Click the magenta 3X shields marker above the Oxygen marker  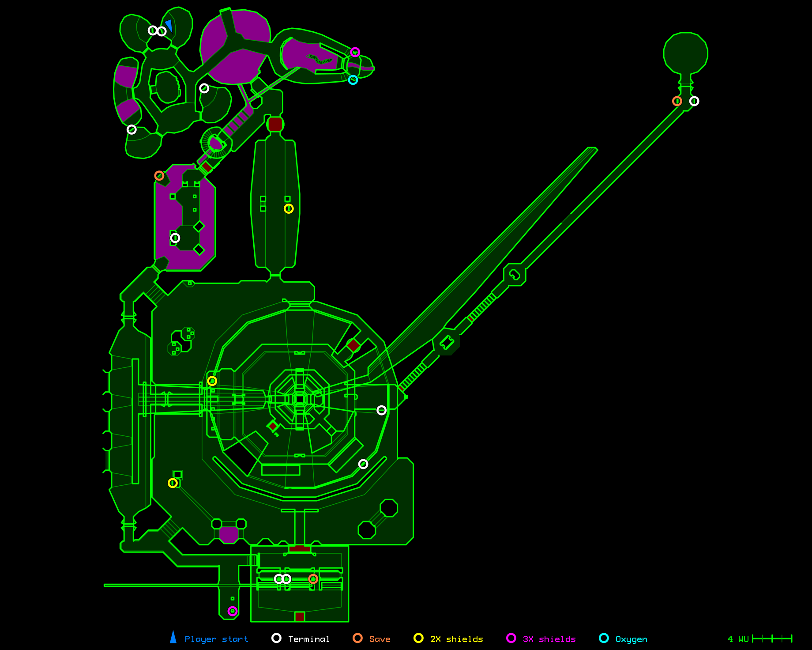(x=355, y=52)
